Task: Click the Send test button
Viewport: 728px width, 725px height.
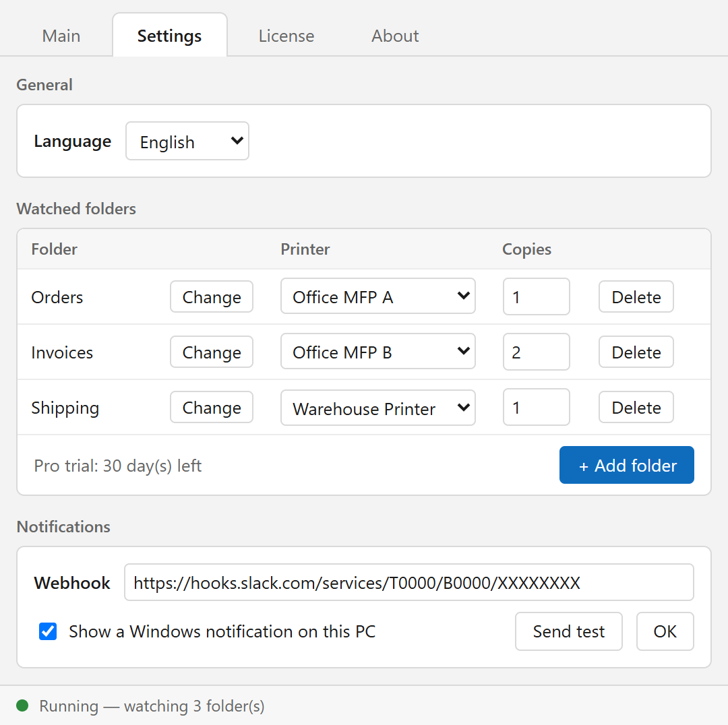Action: coord(569,631)
